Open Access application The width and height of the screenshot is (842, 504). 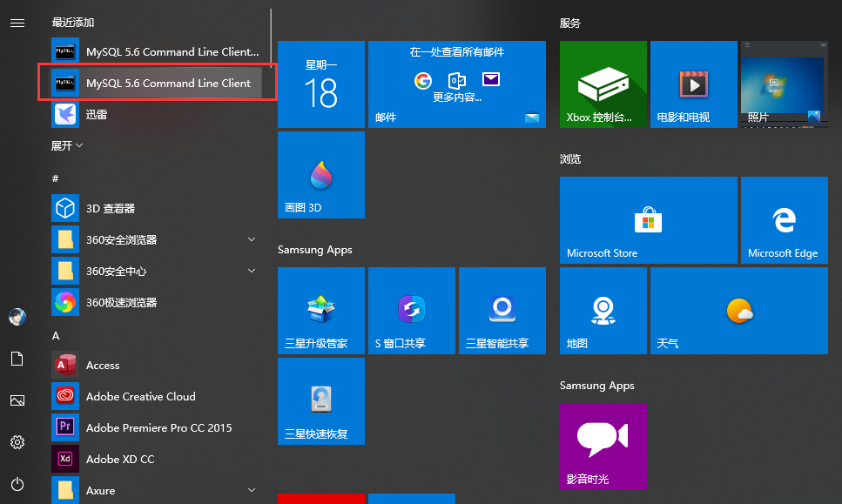coord(156,365)
